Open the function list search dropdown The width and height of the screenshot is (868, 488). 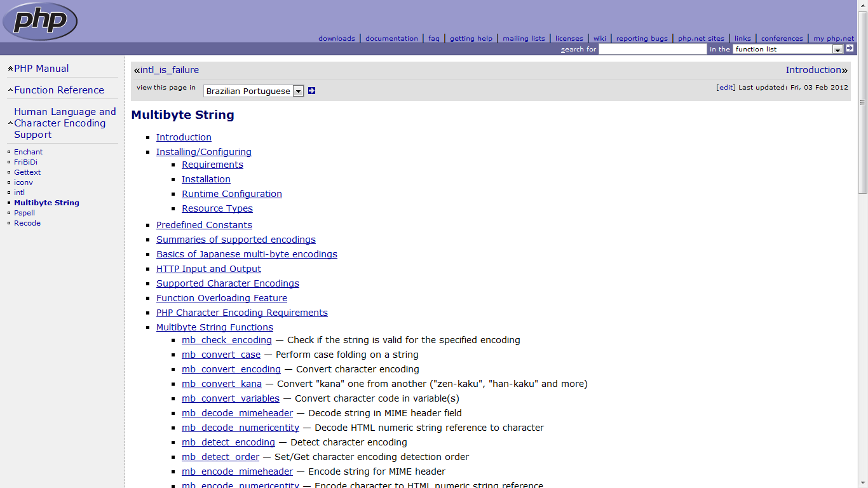[x=788, y=49]
